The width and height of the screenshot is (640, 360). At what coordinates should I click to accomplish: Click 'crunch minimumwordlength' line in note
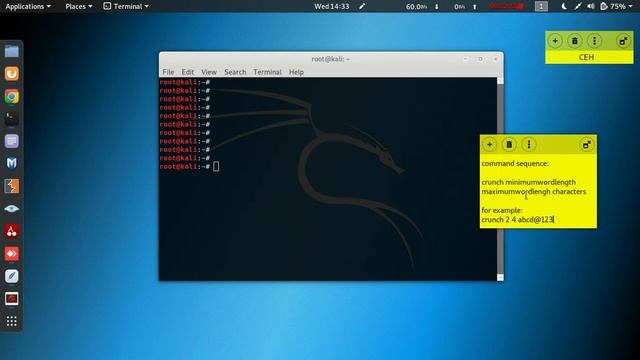click(528, 182)
